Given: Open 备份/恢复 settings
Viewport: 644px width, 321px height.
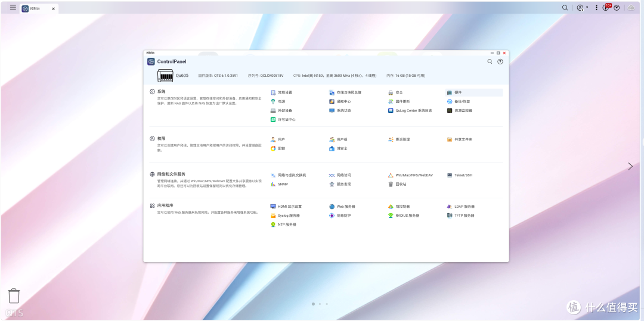Looking at the screenshot, I should 459,101.
